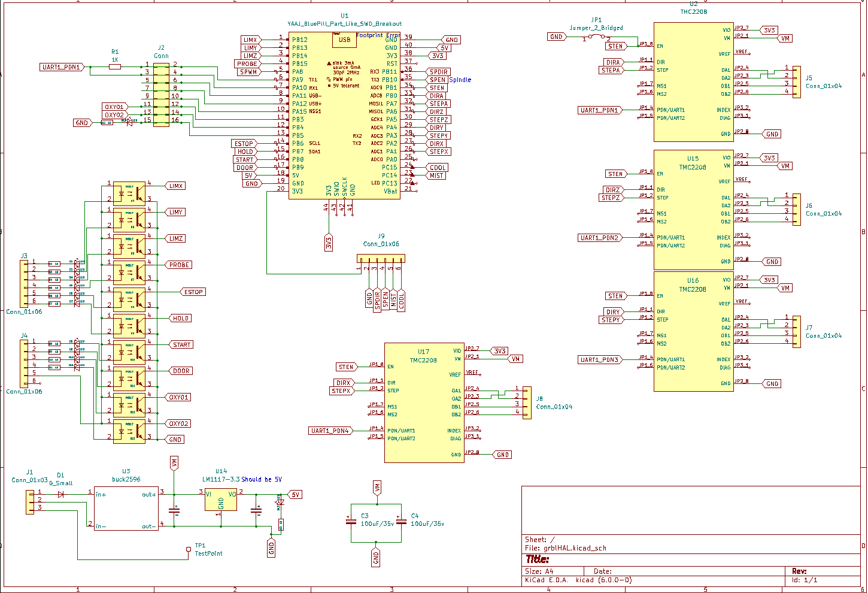Viewport: 868px width, 593px height.
Task: Select the COOL label at pin PC15
Action: (437, 168)
